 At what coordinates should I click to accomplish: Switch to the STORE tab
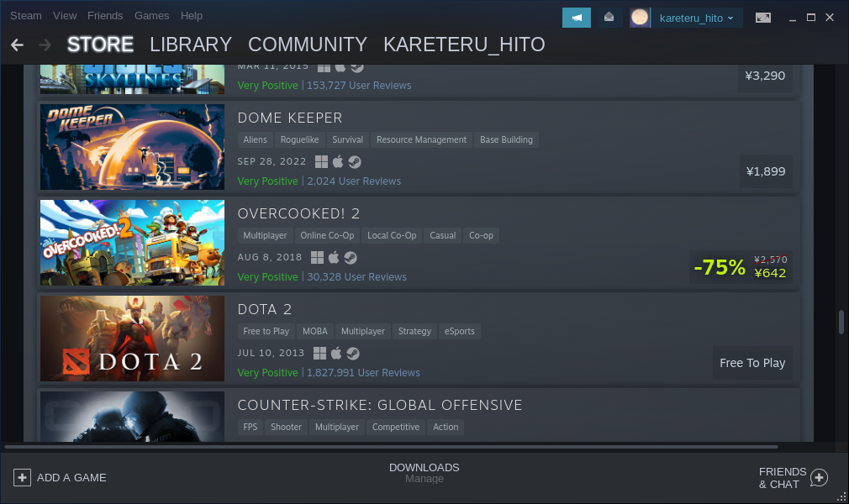100,45
